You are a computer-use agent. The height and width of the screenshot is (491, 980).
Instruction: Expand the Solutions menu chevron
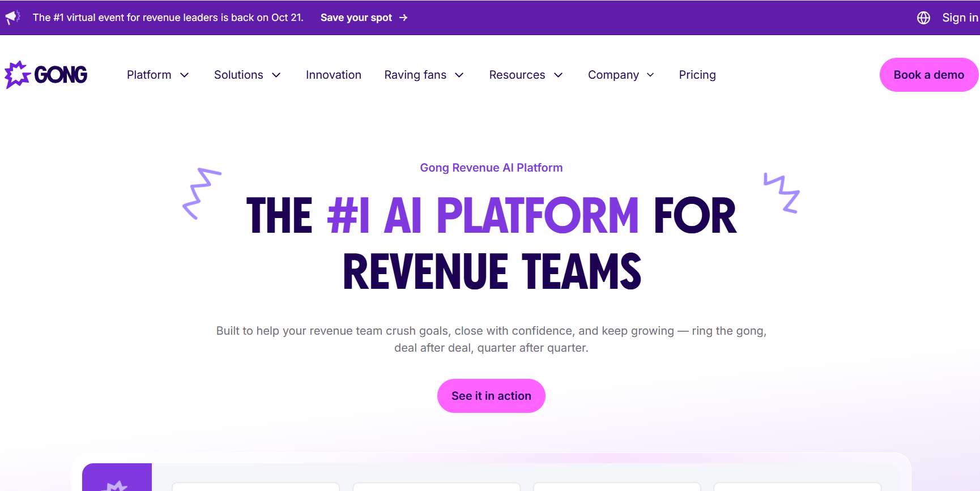[x=276, y=75]
